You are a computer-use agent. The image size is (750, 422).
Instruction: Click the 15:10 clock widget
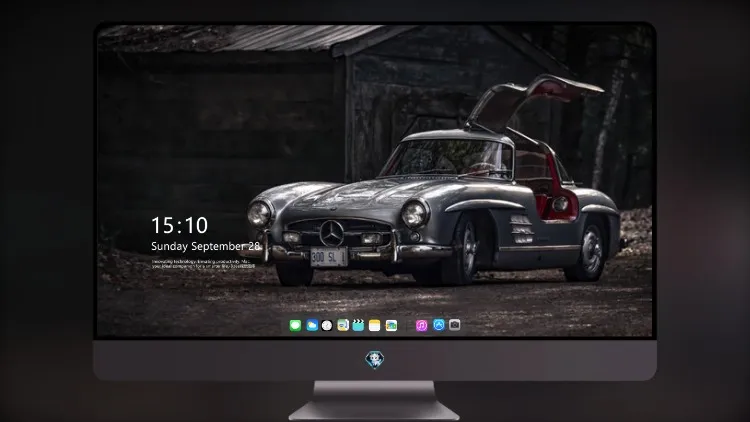179,225
